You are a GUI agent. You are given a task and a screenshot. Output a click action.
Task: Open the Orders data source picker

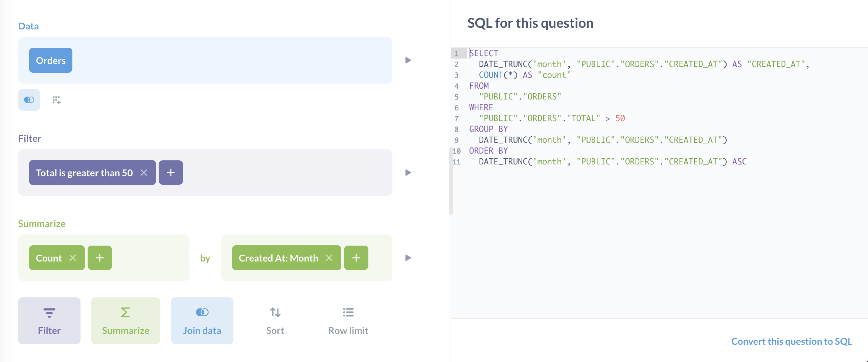tap(50, 60)
